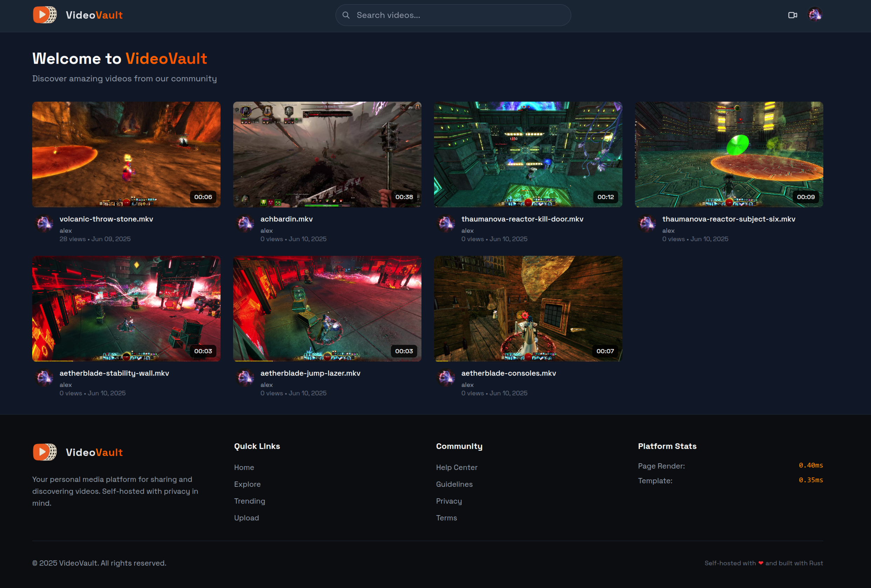Open the Home quick link
Image resolution: width=871 pixels, height=588 pixels.
point(244,467)
